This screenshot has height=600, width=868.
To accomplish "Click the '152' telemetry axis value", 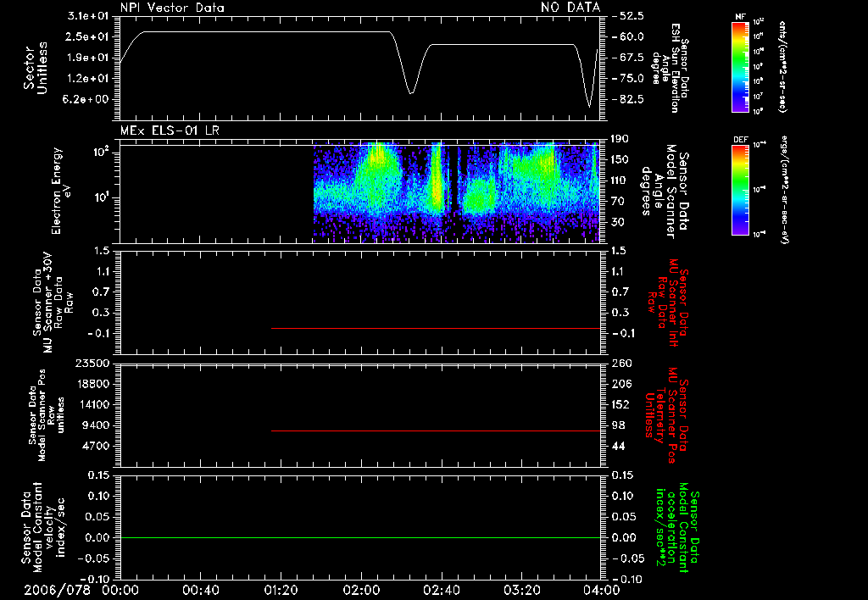I will coord(620,404).
